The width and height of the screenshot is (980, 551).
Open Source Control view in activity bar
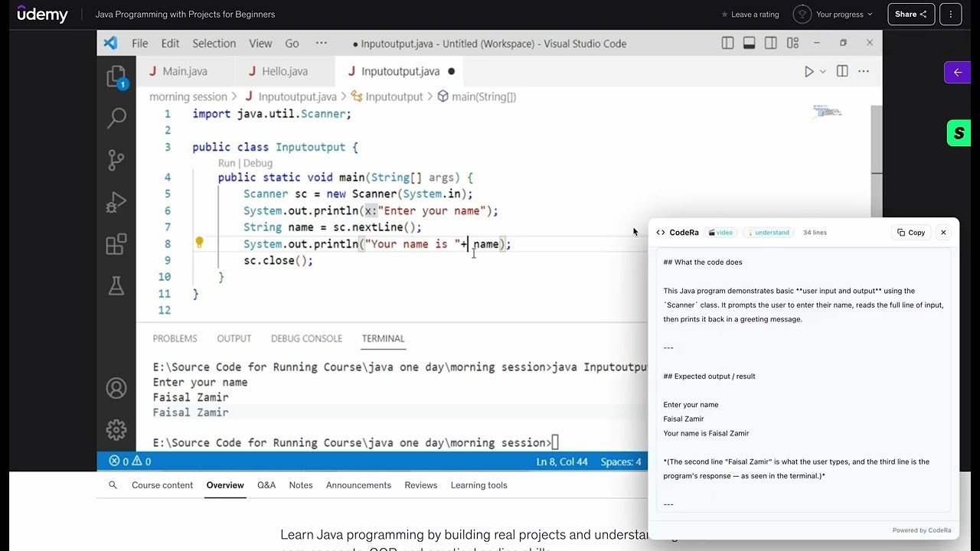pyautogui.click(x=116, y=160)
